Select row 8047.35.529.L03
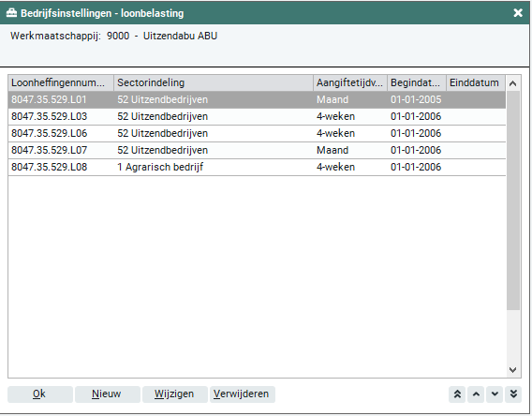This screenshot has width=532, height=416. pos(257,116)
